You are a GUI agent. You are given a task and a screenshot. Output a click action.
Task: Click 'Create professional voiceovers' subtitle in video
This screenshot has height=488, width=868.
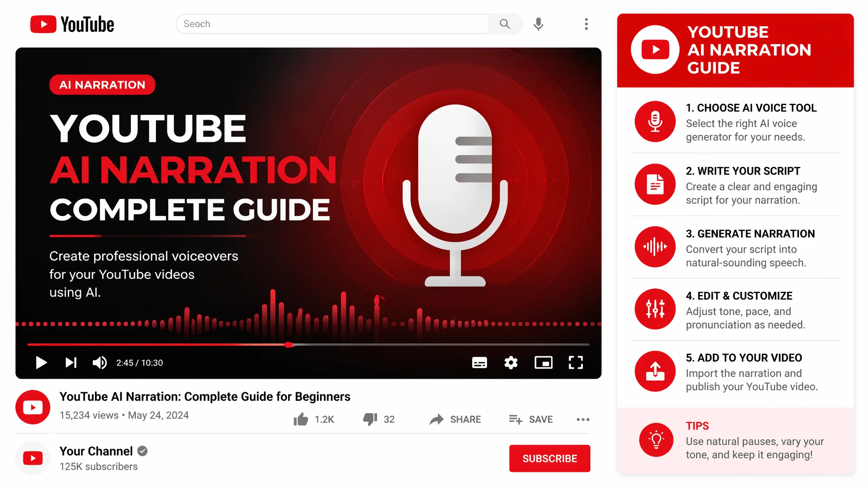tap(144, 274)
